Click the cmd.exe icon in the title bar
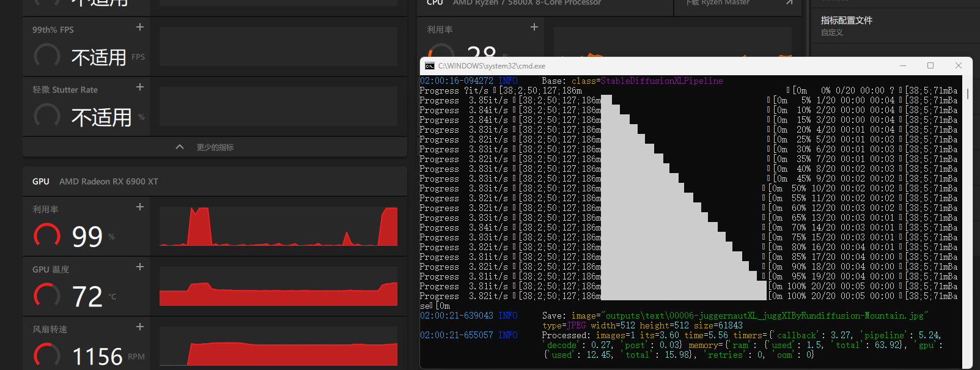 coord(430,66)
